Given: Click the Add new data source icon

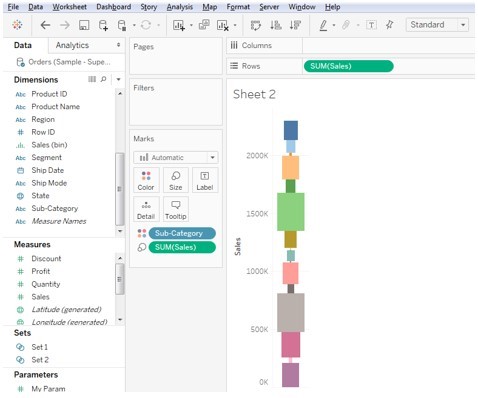Looking at the screenshot, I should coord(103,25).
